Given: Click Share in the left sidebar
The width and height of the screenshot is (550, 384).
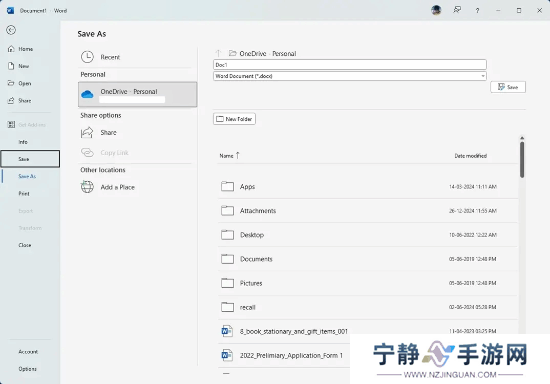Looking at the screenshot, I should coord(25,101).
